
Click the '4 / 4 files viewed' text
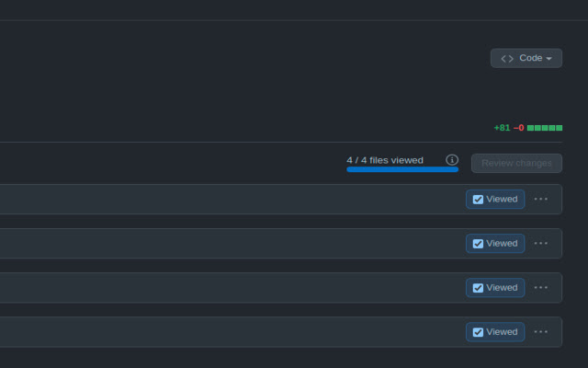tap(385, 160)
